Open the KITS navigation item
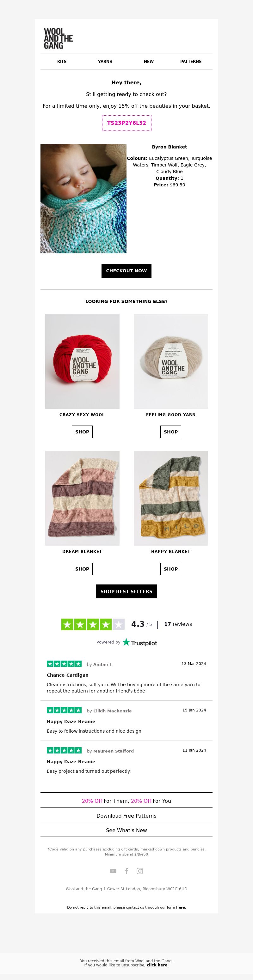The height and width of the screenshot is (980, 253). pyautogui.click(x=62, y=61)
